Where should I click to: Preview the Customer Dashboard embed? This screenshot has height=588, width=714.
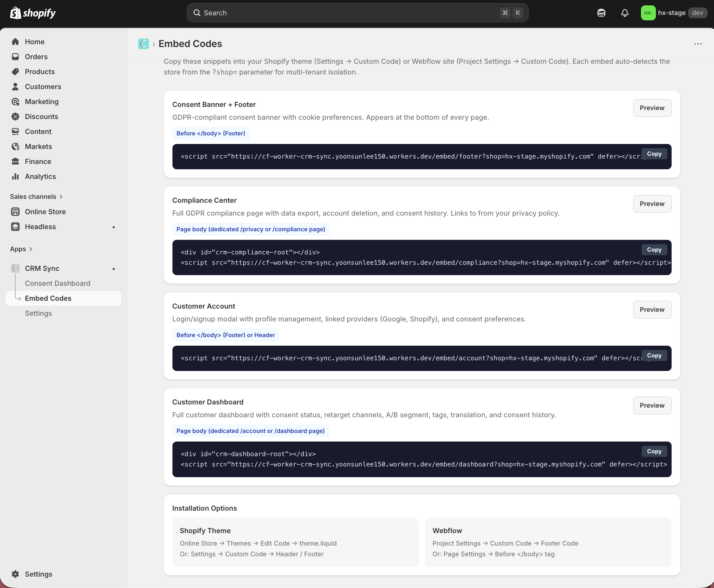pos(652,406)
